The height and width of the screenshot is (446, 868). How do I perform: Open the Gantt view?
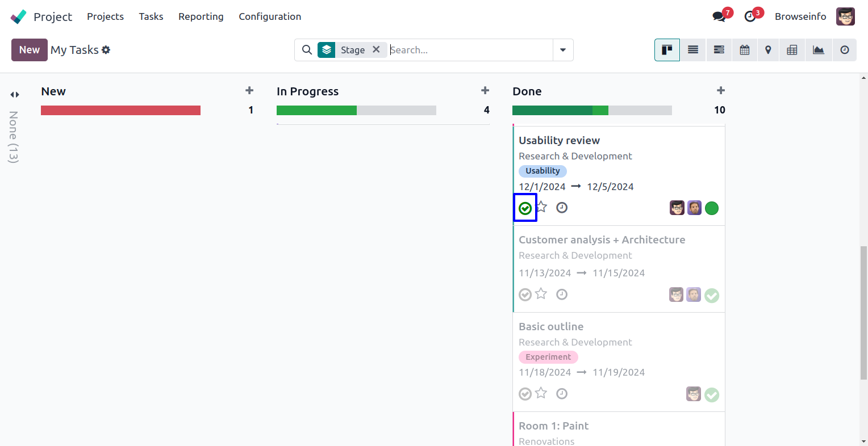tap(719, 50)
